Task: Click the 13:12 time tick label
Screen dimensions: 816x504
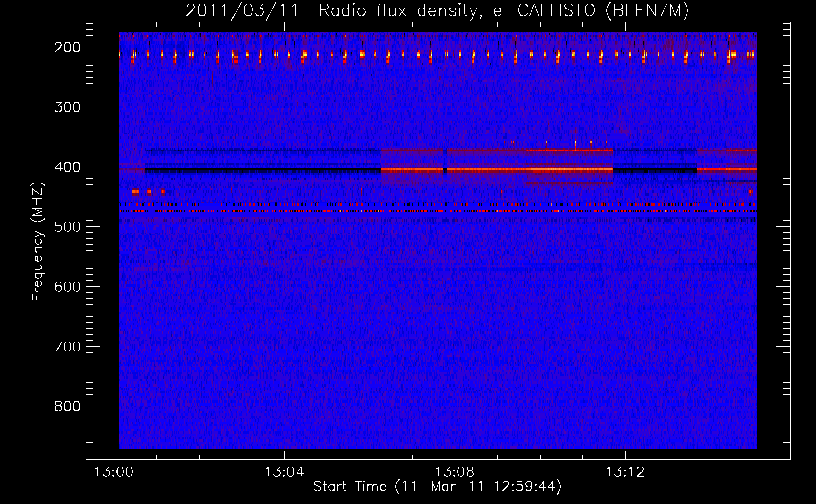Action: (x=625, y=472)
